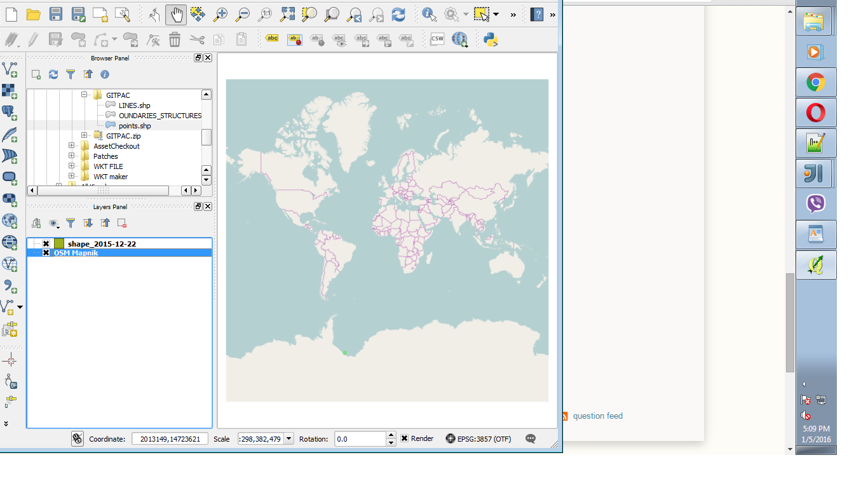868x488 pixels.
Task: Toggle visibility of OSM Mapnik layer
Action: 46,253
